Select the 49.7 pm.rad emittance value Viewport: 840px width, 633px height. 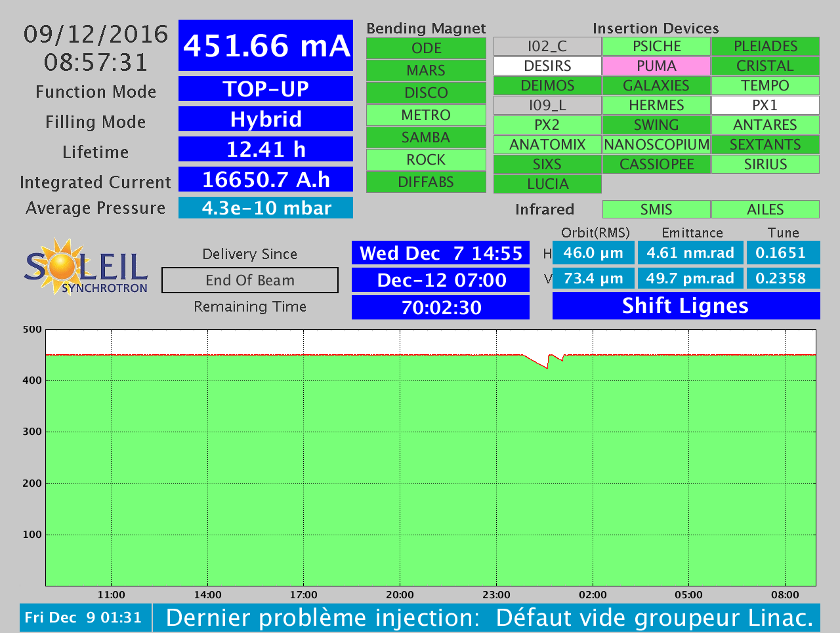690,278
